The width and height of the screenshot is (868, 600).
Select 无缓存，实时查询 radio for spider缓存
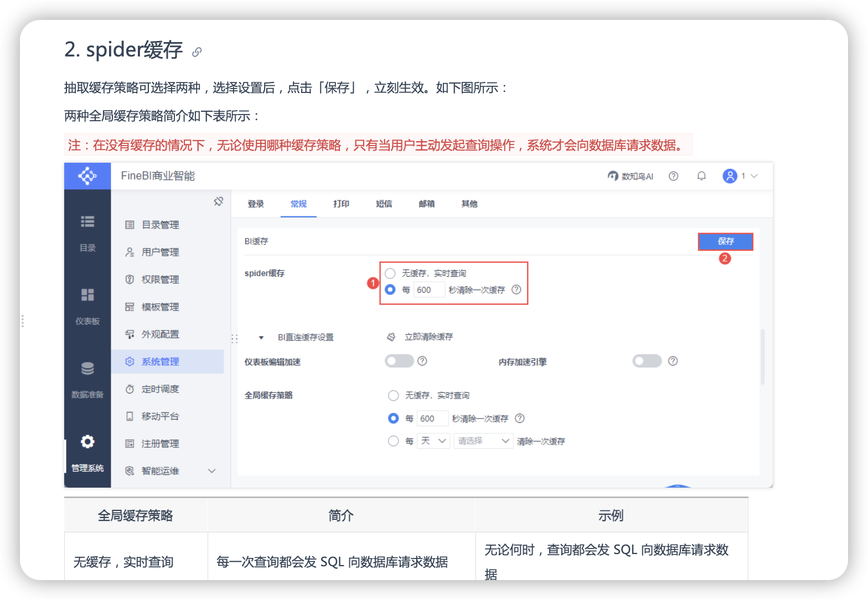click(x=390, y=273)
